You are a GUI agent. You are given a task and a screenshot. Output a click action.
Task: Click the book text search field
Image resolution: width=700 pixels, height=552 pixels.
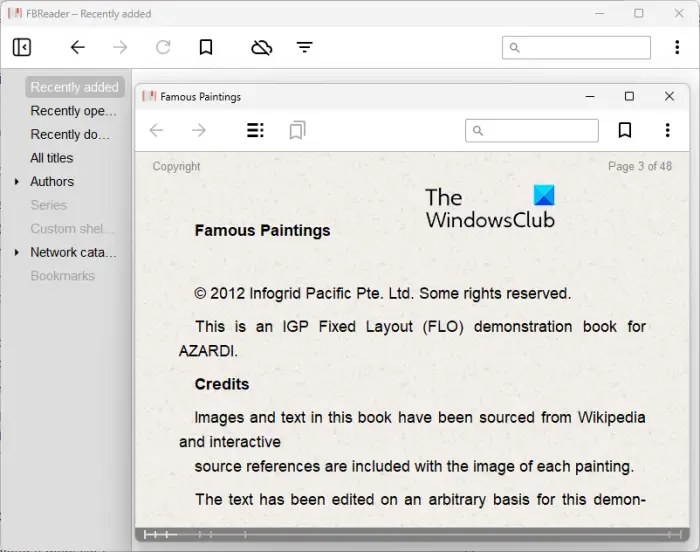[532, 130]
